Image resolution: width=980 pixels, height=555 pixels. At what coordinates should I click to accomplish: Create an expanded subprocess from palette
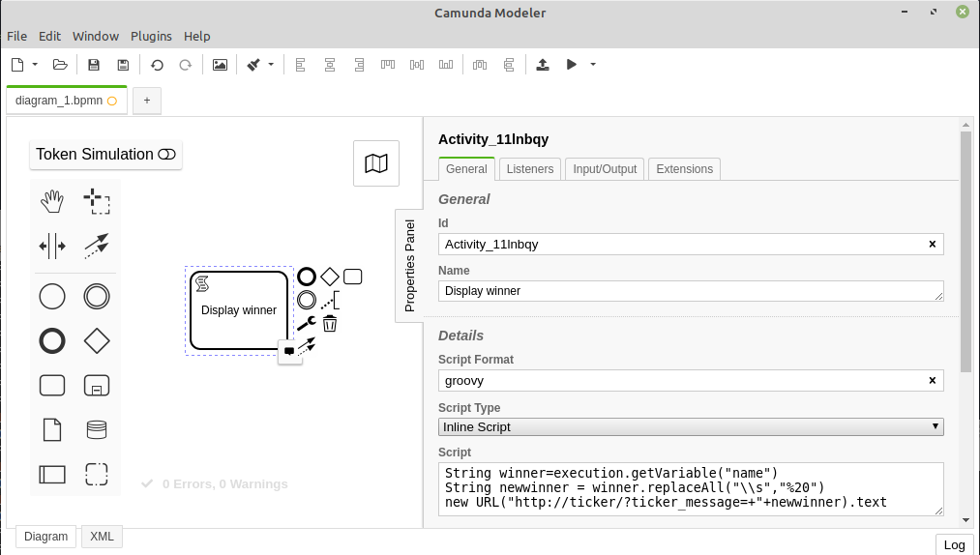[x=97, y=386]
